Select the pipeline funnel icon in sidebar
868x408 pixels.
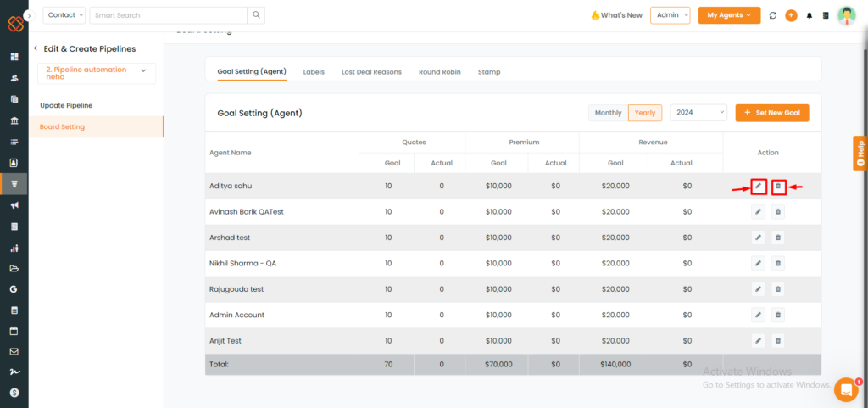14,184
